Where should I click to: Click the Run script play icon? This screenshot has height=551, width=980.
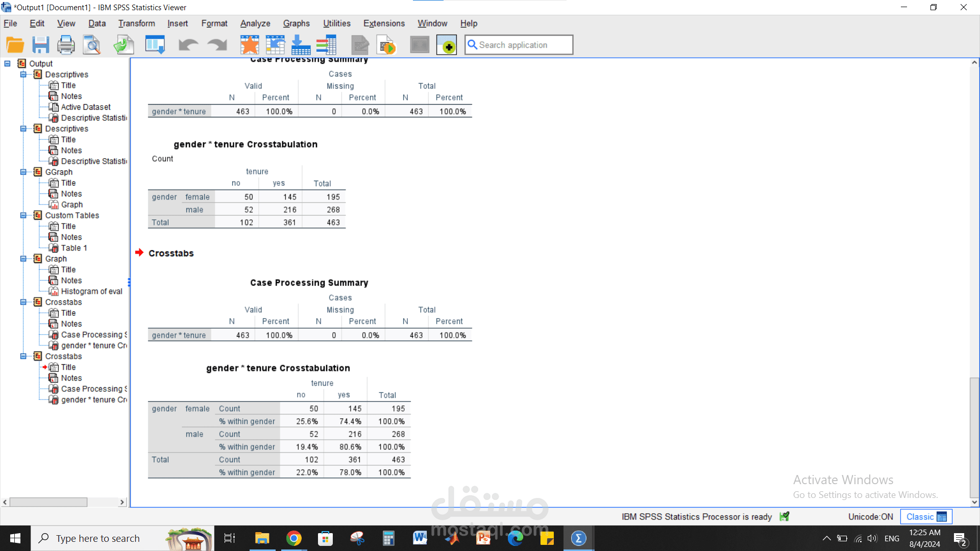[x=386, y=45]
